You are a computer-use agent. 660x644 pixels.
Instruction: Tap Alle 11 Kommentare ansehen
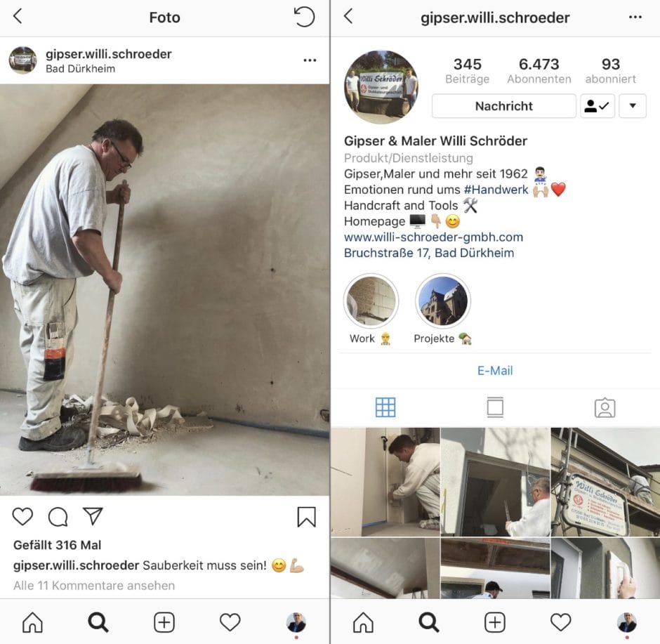point(94,585)
